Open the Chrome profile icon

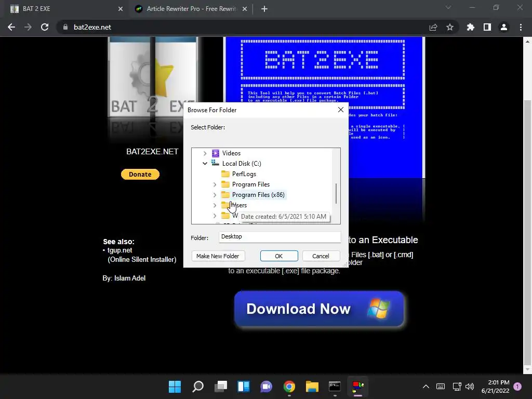click(504, 27)
